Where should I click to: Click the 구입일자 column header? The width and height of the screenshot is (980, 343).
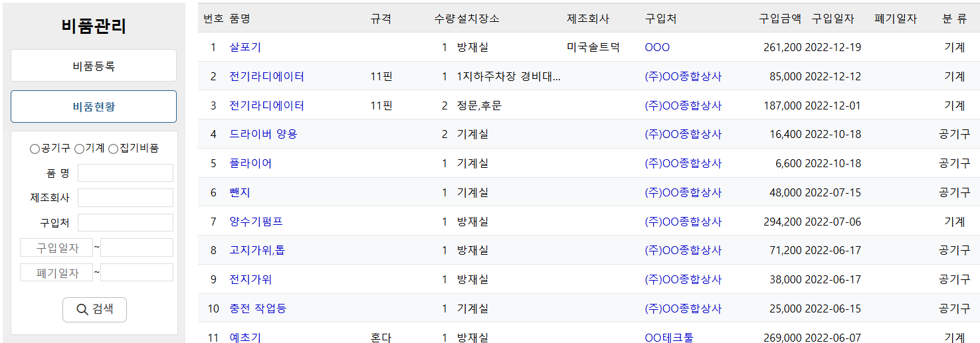833,19
